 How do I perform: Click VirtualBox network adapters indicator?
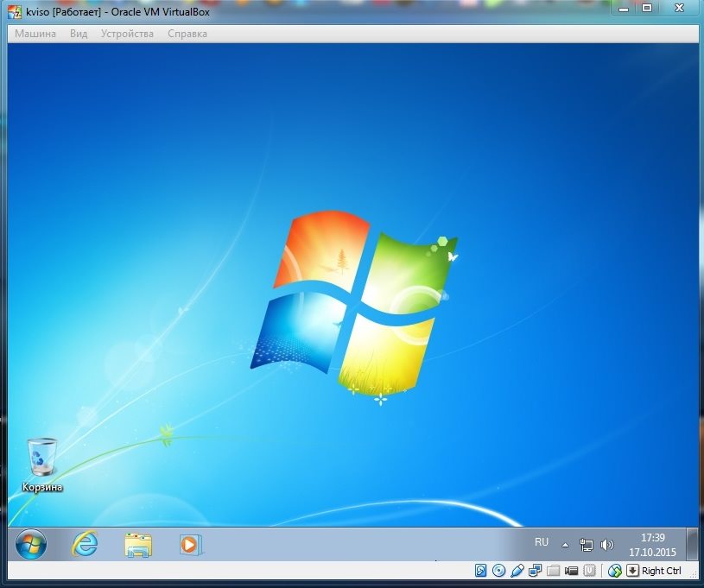pyautogui.click(x=536, y=571)
